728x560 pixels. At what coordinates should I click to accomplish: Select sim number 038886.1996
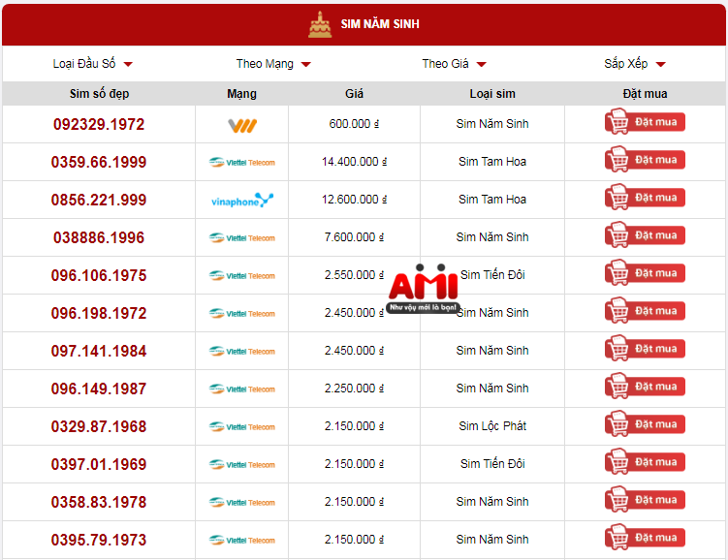pyautogui.click(x=99, y=237)
